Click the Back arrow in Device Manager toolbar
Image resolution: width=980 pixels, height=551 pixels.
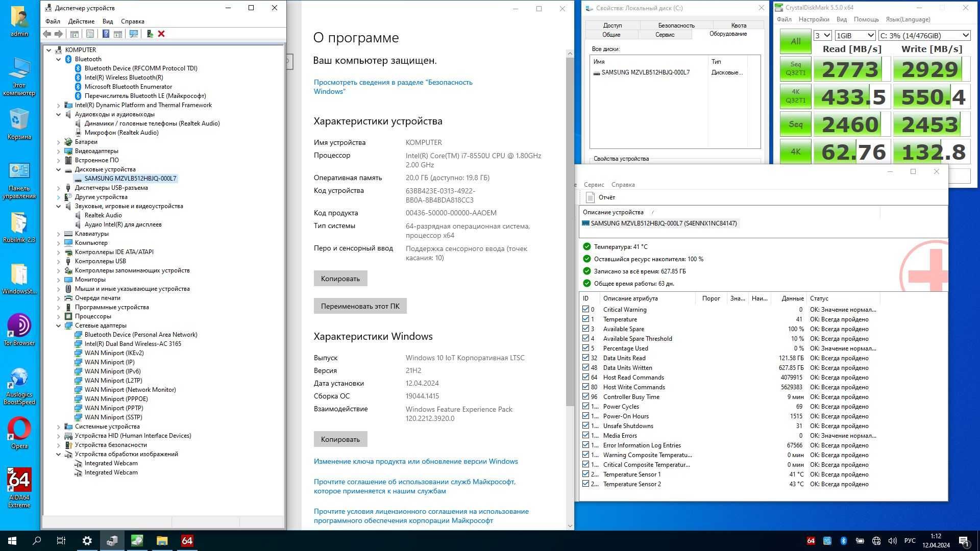[47, 34]
